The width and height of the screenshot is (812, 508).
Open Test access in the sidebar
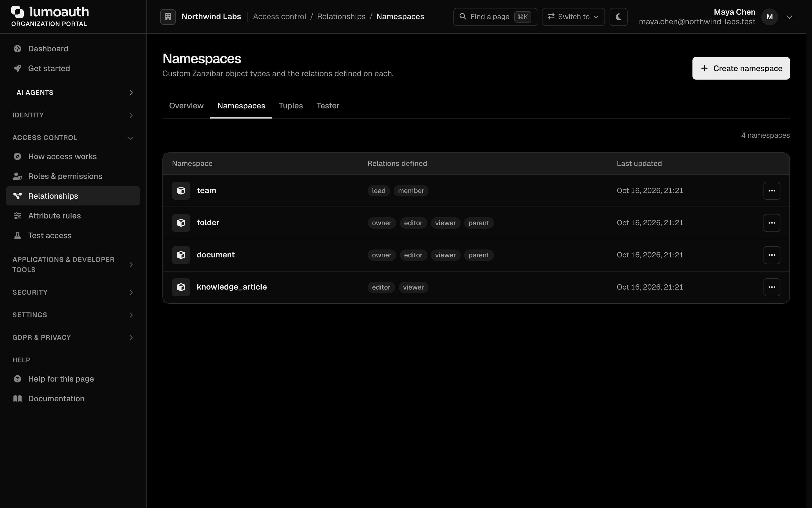(73, 236)
